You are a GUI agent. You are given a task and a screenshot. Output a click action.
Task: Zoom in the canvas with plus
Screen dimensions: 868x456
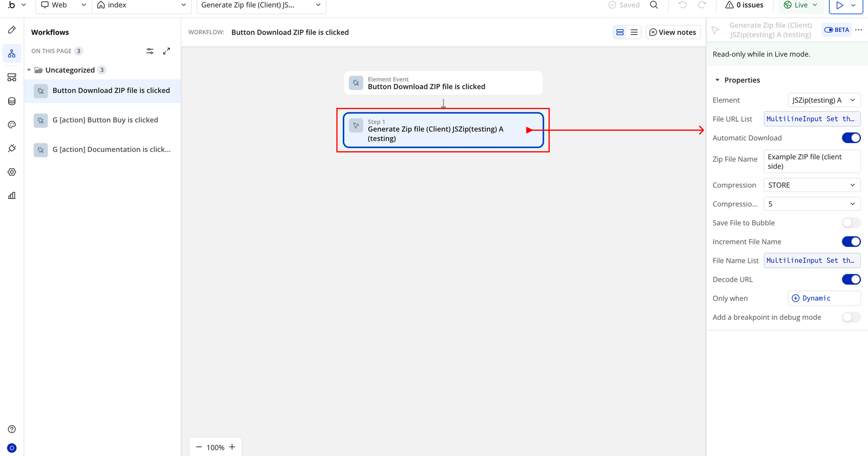pyautogui.click(x=232, y=447)
